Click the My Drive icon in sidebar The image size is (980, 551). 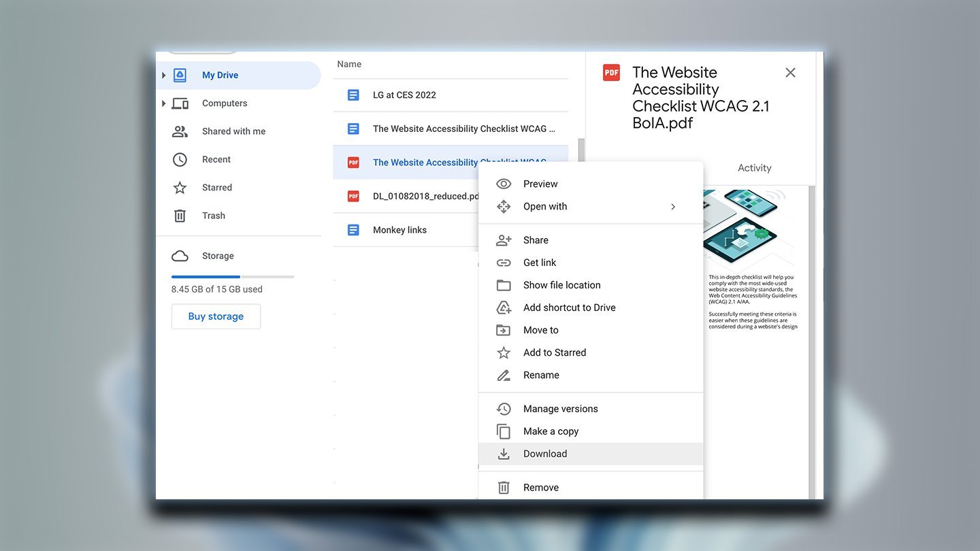tap(180, 75)
